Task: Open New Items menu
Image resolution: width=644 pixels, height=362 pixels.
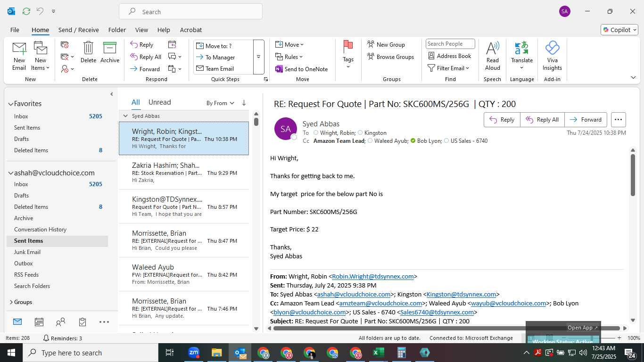Action: [x=41, y=56]
